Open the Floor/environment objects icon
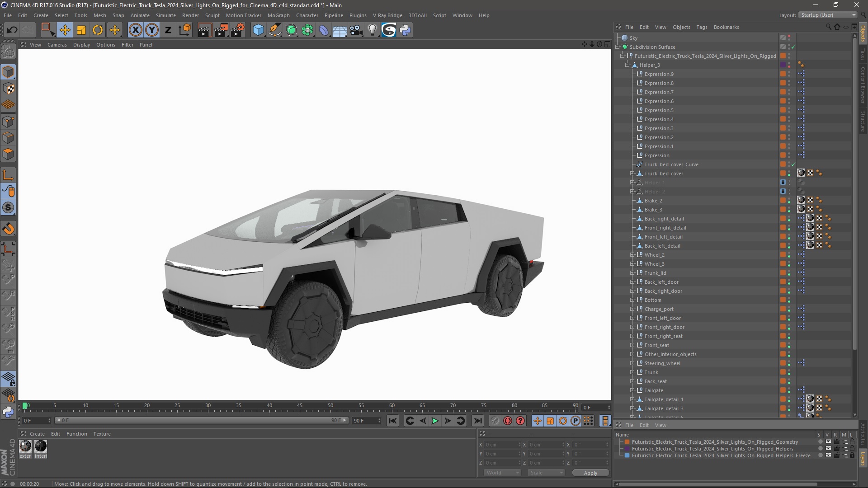Viewport: 868px width, 488px height. coord(340,30)
